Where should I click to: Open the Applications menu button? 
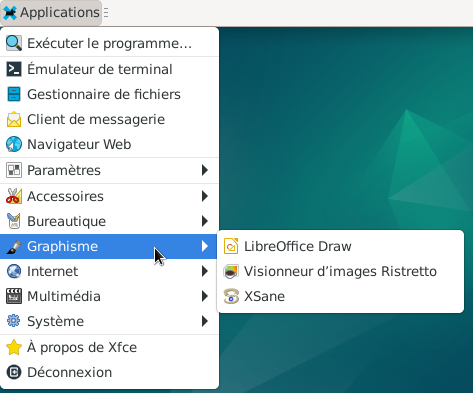pos(51,13)
